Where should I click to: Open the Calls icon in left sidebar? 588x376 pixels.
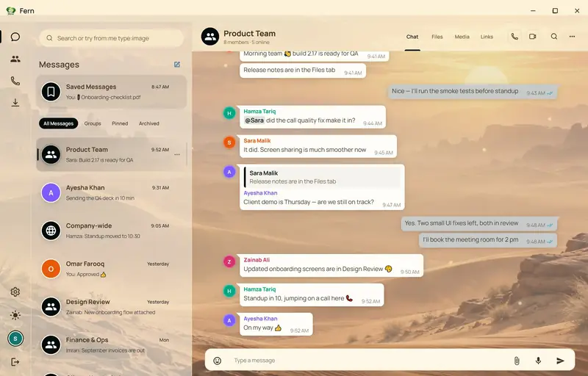coord(15,81)
